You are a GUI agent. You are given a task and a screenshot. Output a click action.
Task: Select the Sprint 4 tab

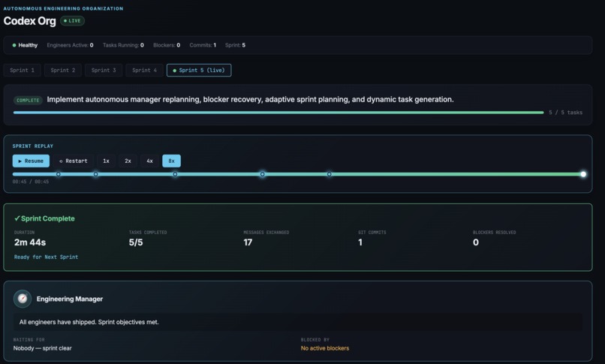(144, 71)
